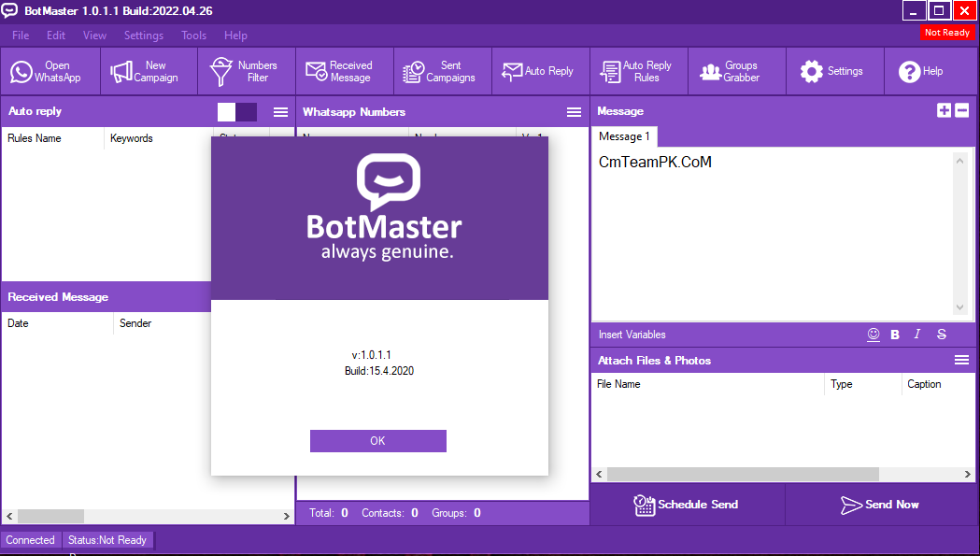Insert an emoji into the message
980x556 pixels.
(873, 335)
